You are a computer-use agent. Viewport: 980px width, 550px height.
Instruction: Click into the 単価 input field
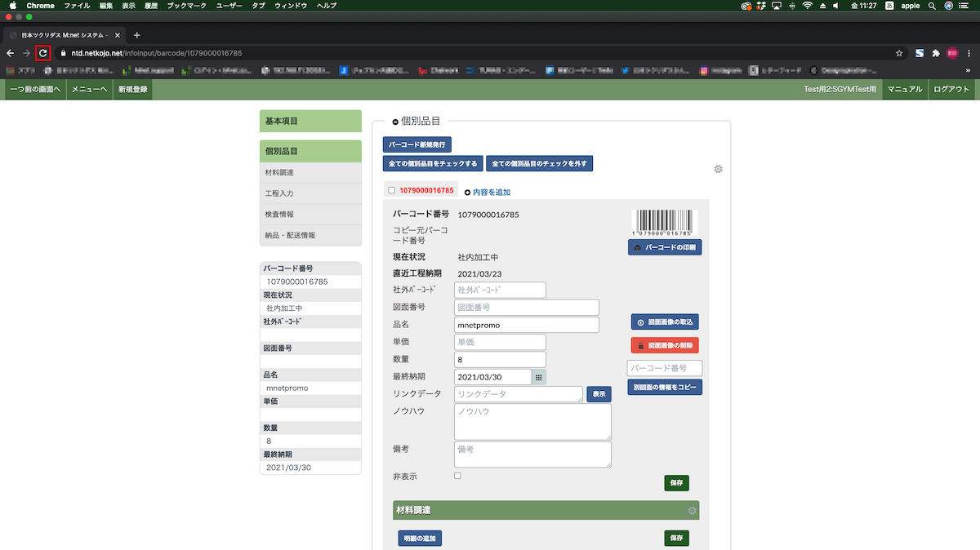point(499,342)
